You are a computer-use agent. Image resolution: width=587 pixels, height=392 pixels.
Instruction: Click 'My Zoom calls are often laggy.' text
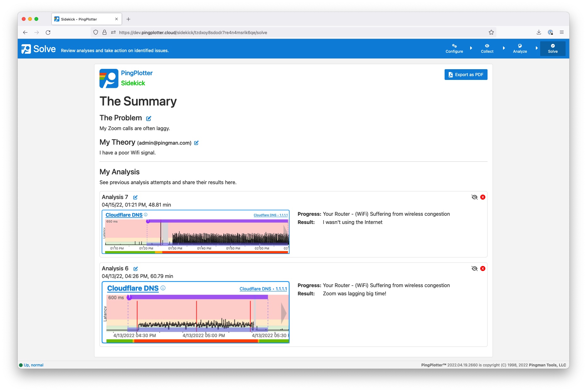pos(135,128)
